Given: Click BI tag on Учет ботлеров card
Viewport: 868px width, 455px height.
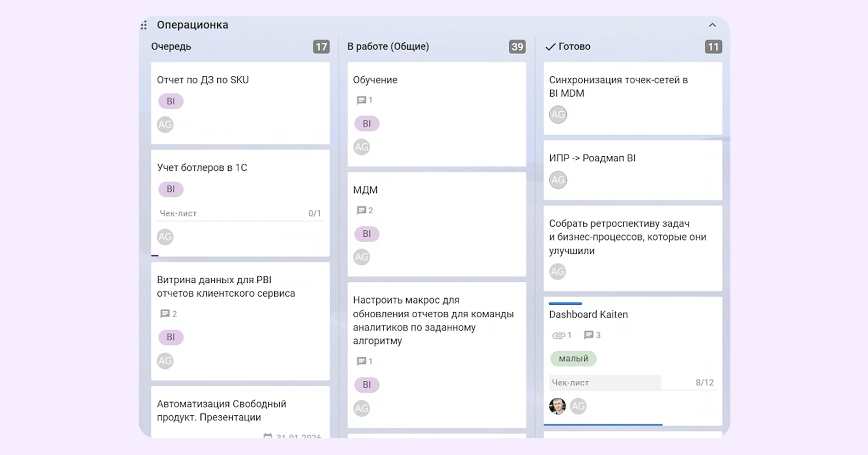Looking at the screenshot, I should 171,189.
